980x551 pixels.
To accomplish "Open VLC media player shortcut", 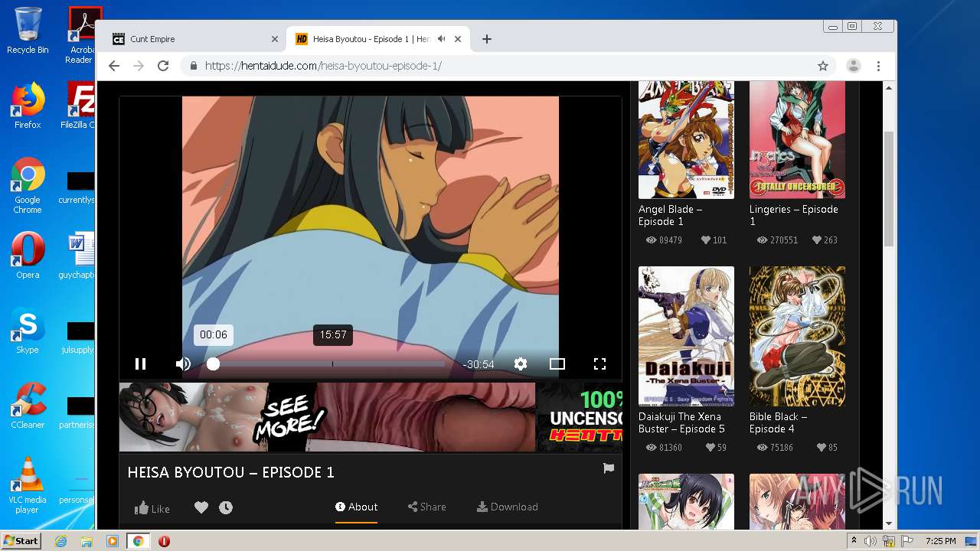I will (28, 485).
